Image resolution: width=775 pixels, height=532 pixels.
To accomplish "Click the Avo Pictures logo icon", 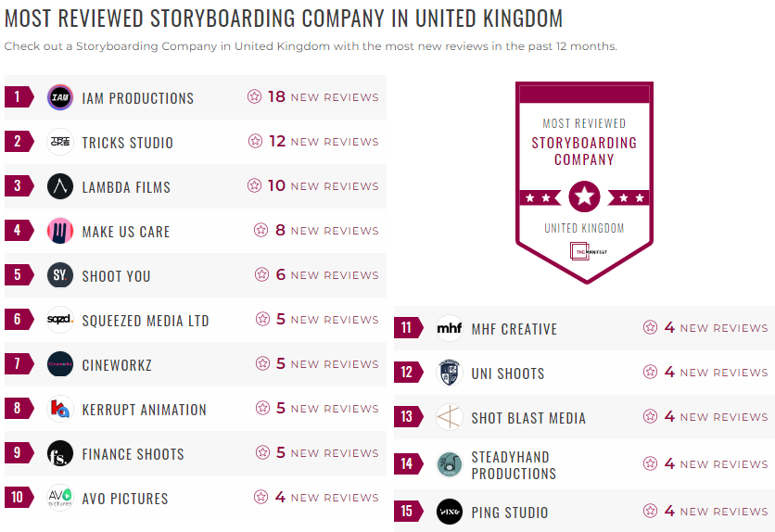I will (x=60, y=498).
